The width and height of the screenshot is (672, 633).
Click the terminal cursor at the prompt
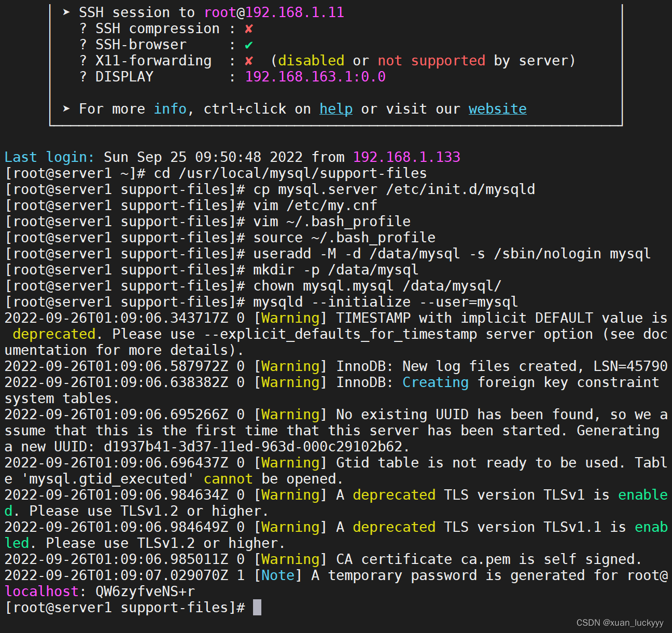pos(257,607)
